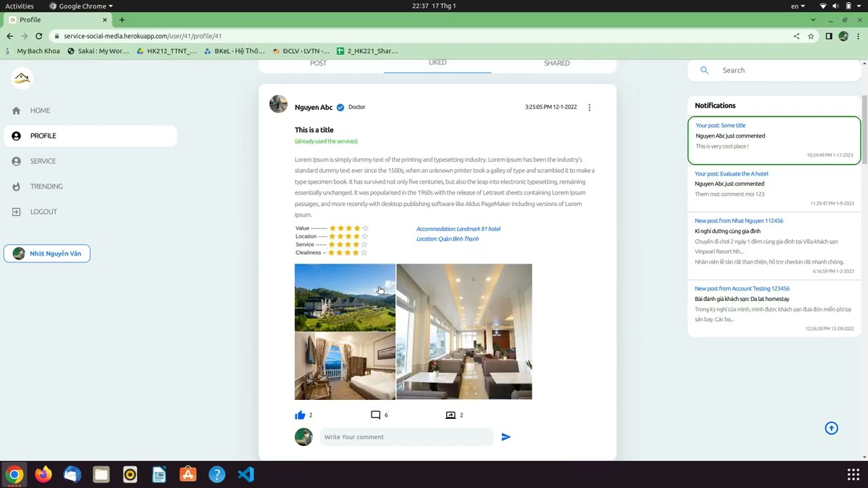Open the PROFILE sidebar item
The width and height of the screenshot is (868, 488).
pos(90,136)
